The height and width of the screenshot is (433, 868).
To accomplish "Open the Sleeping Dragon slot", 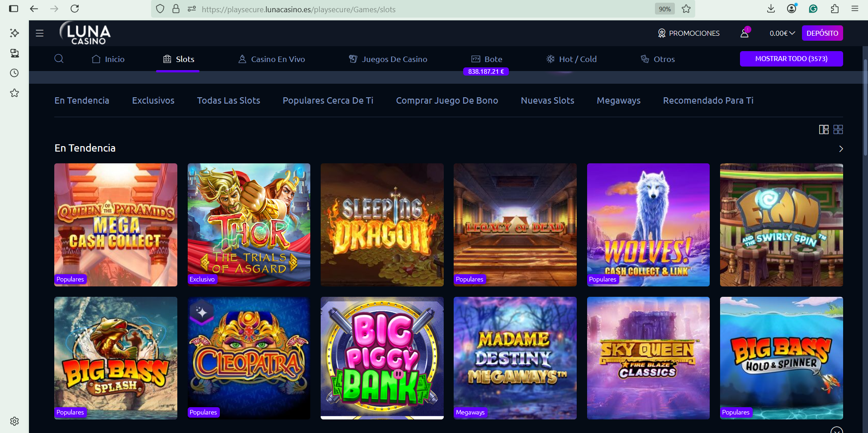I will 382,225.
